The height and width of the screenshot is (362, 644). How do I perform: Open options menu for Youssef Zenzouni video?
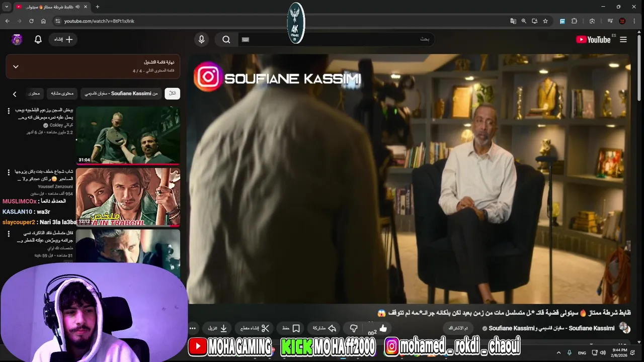9,172
